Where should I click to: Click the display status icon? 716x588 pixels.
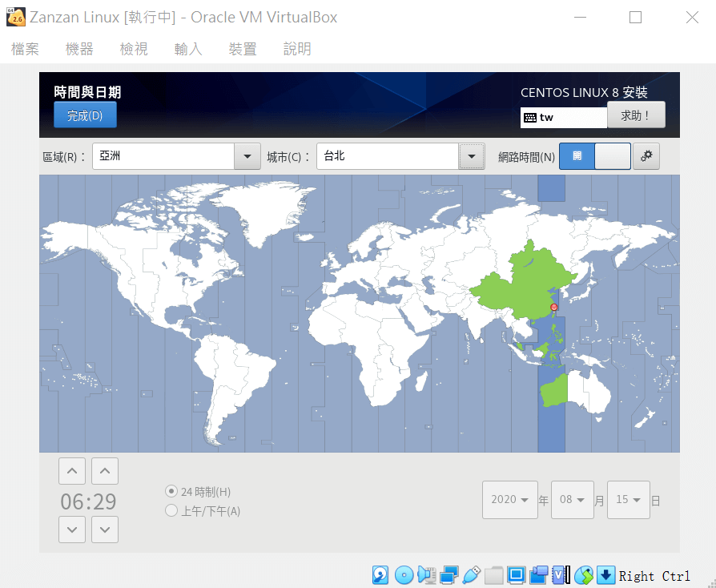516,575
